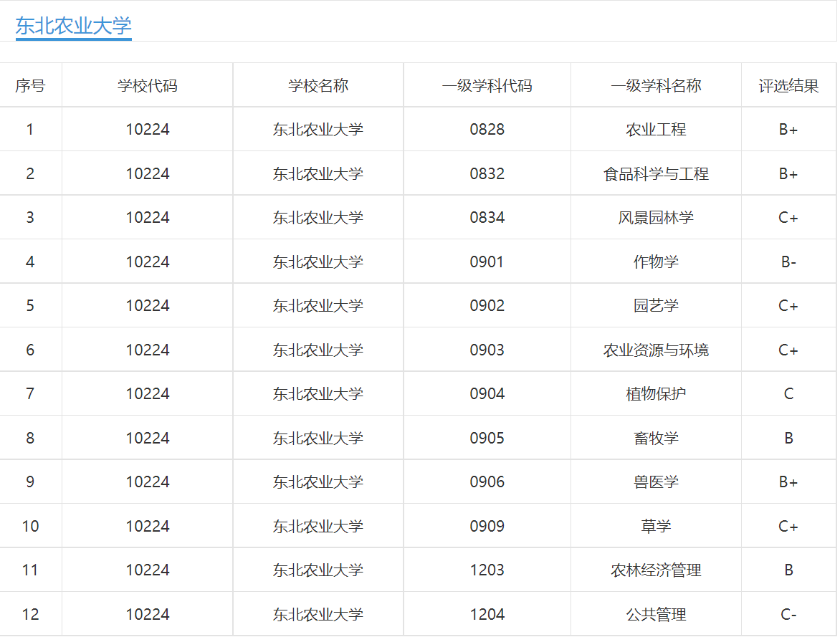Click subject code 0904

click(487, 394)
